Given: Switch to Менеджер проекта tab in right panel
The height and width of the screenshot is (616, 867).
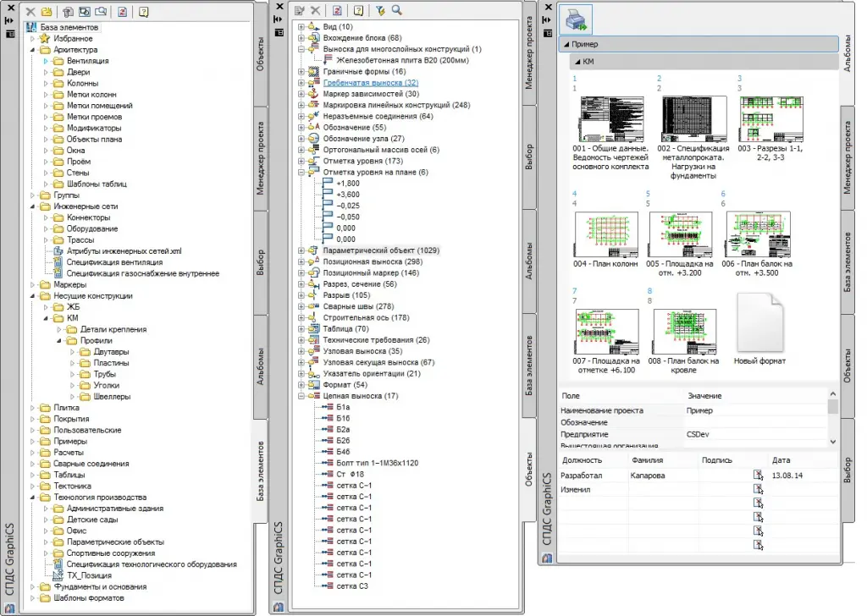Looking at the screenshot, I should coord(848,158).
